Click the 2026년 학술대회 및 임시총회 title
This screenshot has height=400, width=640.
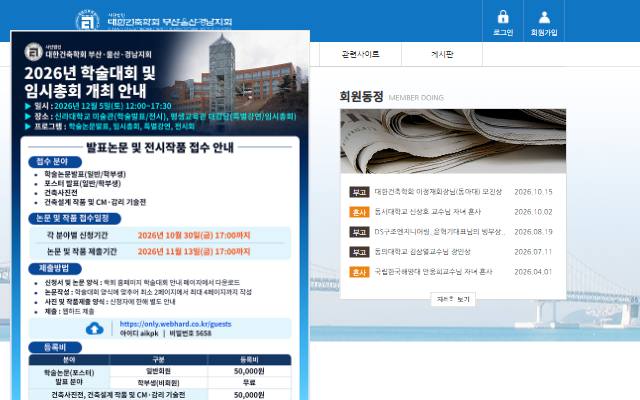(x=90, y=82)
